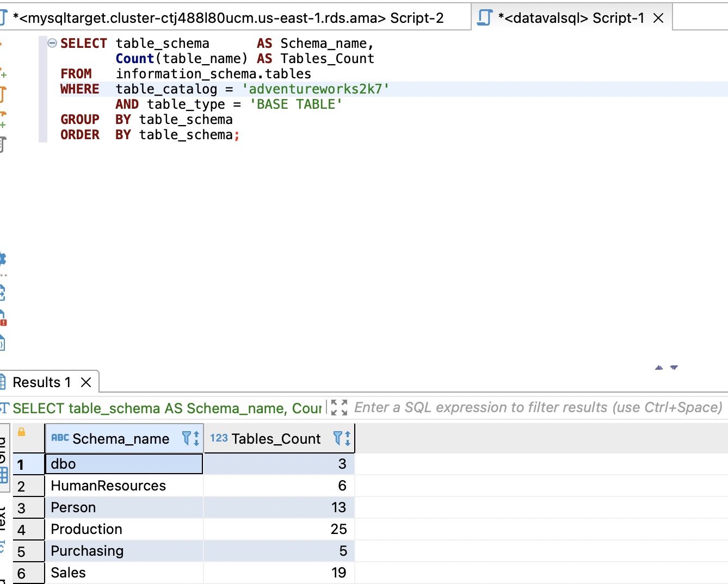
Task: Click sort arrows on Tables_Count column
Action: 348,438
